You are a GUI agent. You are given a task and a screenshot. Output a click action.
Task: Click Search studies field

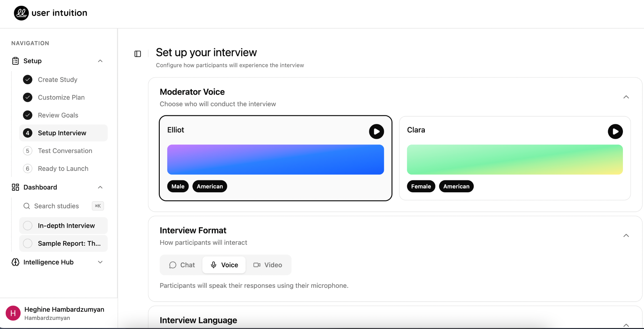click(63, 206)
